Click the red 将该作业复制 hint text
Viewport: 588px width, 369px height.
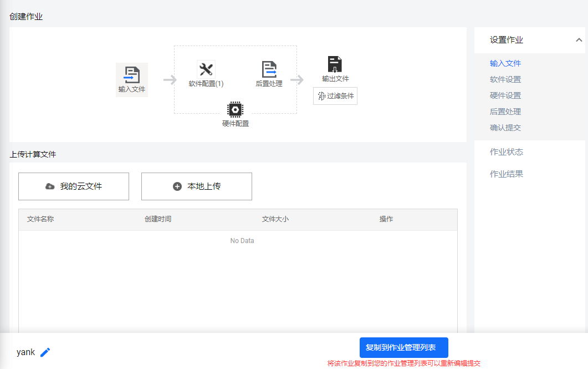(x=404, y=363)
